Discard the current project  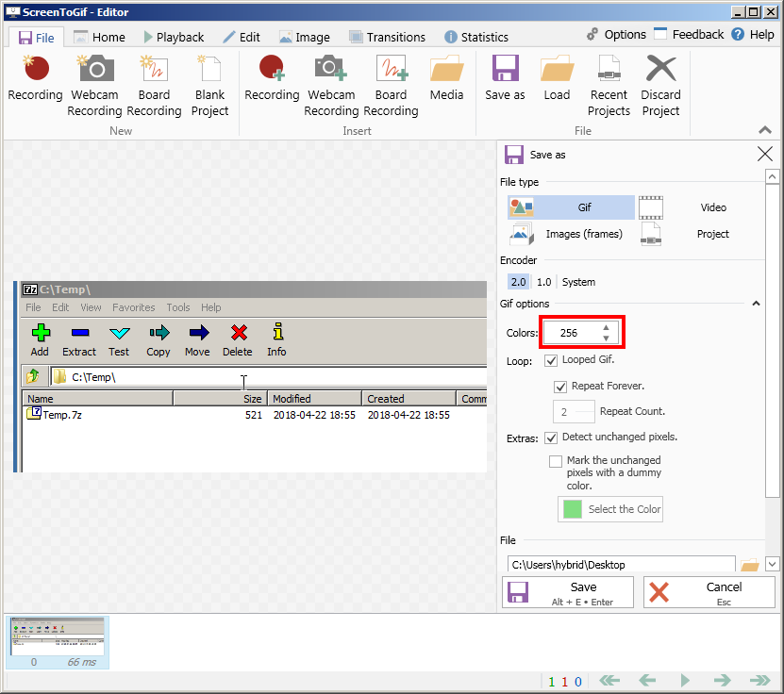tap(661, 86)
